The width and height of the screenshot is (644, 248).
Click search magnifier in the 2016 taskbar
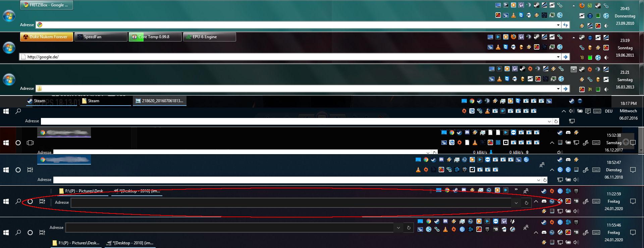pyautogui.click(x=18, y=111)
